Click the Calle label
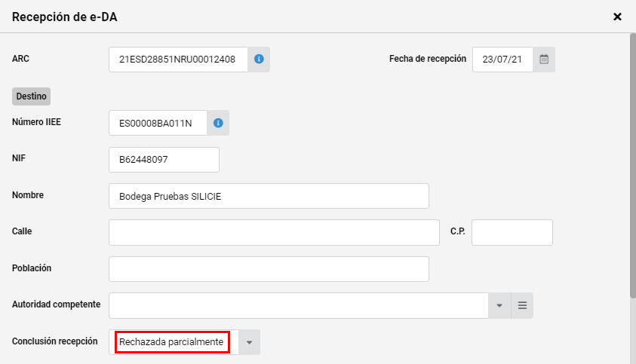The image size is (636, 364). point(22,231)
